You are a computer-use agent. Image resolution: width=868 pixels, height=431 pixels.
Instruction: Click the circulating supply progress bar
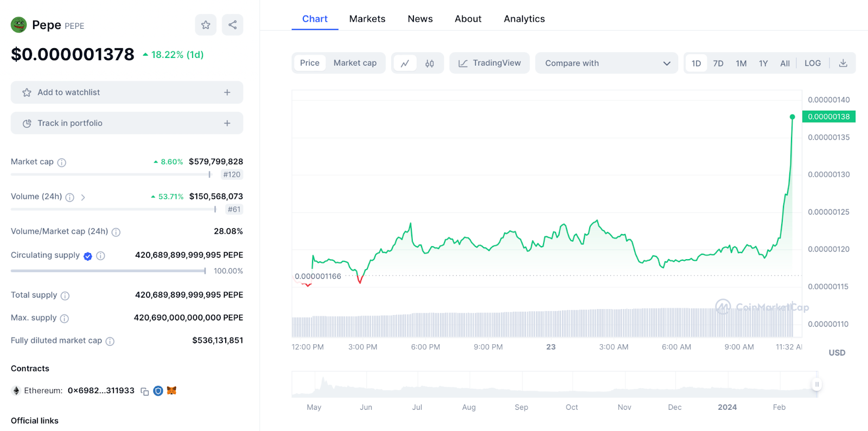[108, 271]
